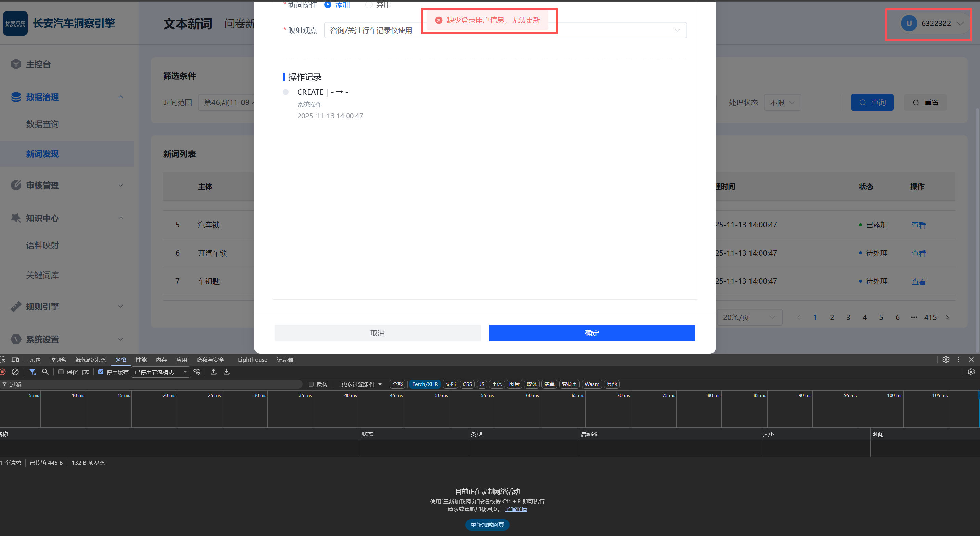980x536 pixels.
Task: Click the import HAR upload icon
Action: 213,372
